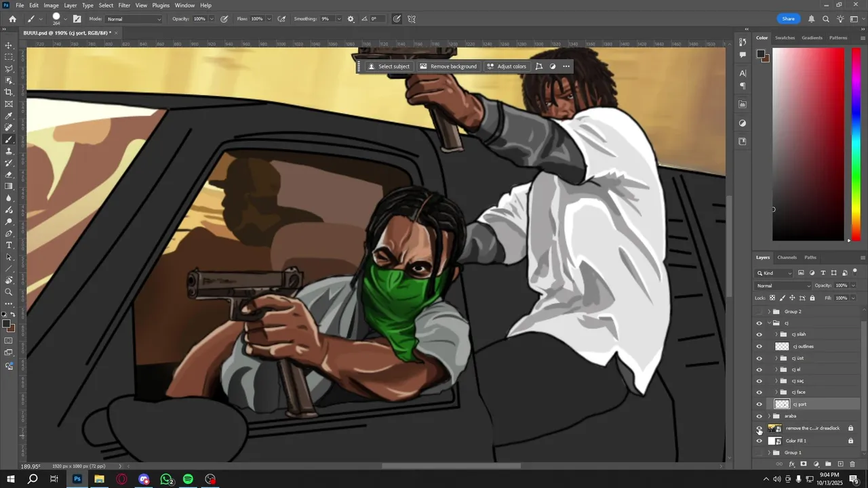Select the Spot Healing Brush tool

click(x=9, y=127)
